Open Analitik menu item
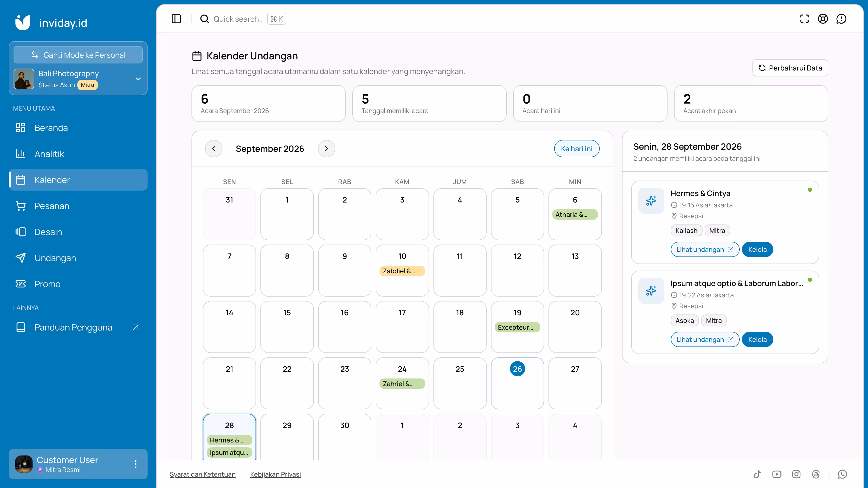Image resolution: width=868 pixels, height=488 pixels. 78,153
